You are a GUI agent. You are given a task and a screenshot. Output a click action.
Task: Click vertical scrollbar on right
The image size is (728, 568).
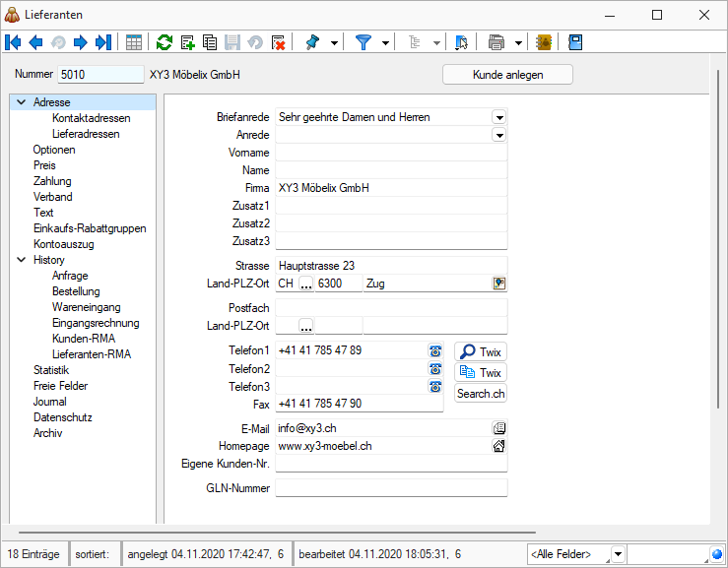coord(718,239)
